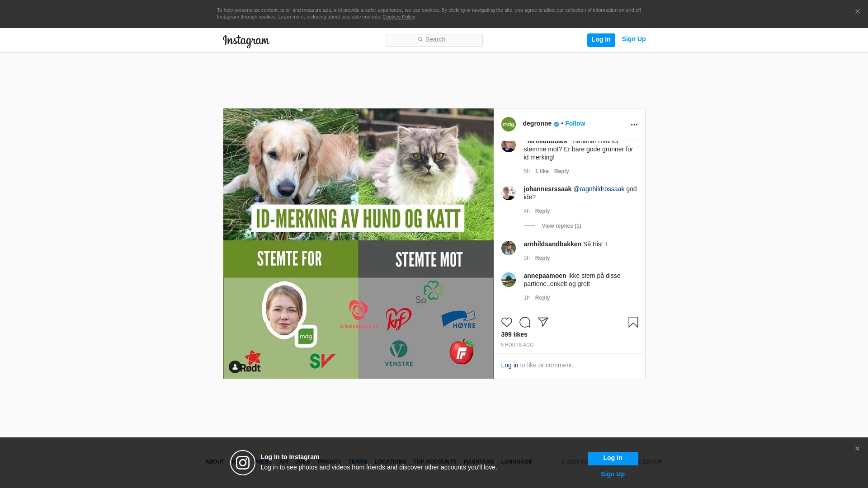Open degronne profile avatar
The height and width of the screenshot is (488, 868).
pos(508,124)
